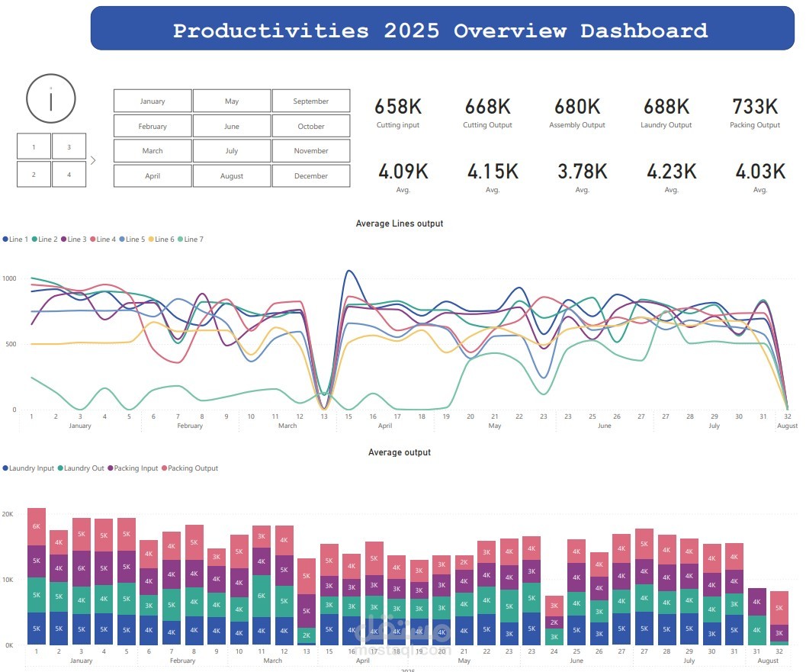Select September in the month slicer
This screenshot has width=806, height=672.
point(310,100)
